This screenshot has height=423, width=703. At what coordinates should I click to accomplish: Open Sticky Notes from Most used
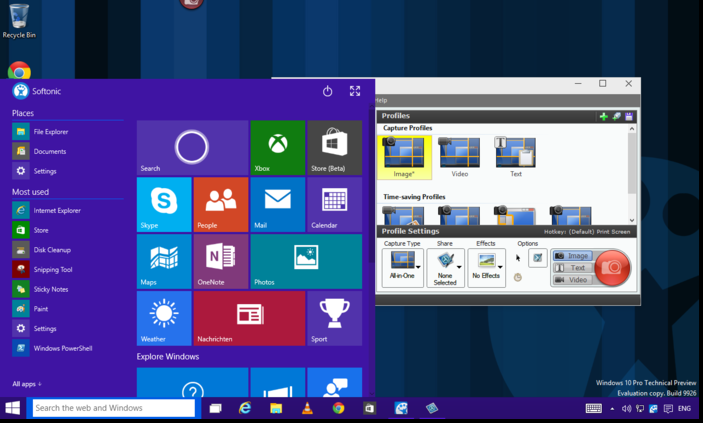coord(67,289)
